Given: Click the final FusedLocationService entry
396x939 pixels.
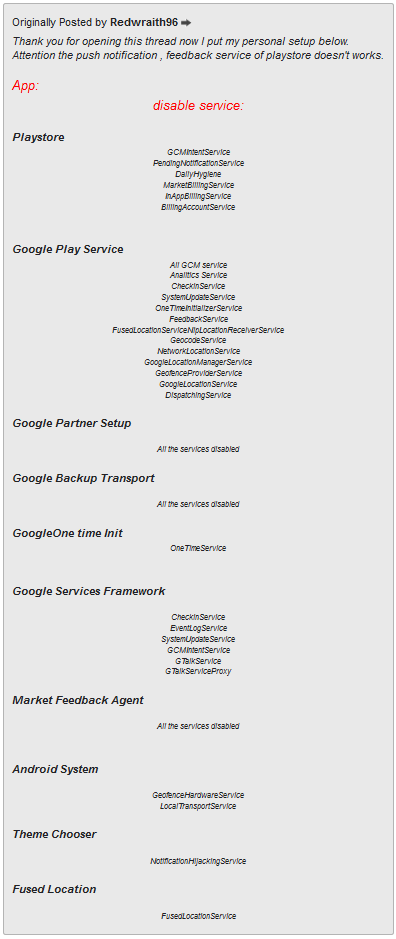Looking at the screenshot, I should pos(198,916).
